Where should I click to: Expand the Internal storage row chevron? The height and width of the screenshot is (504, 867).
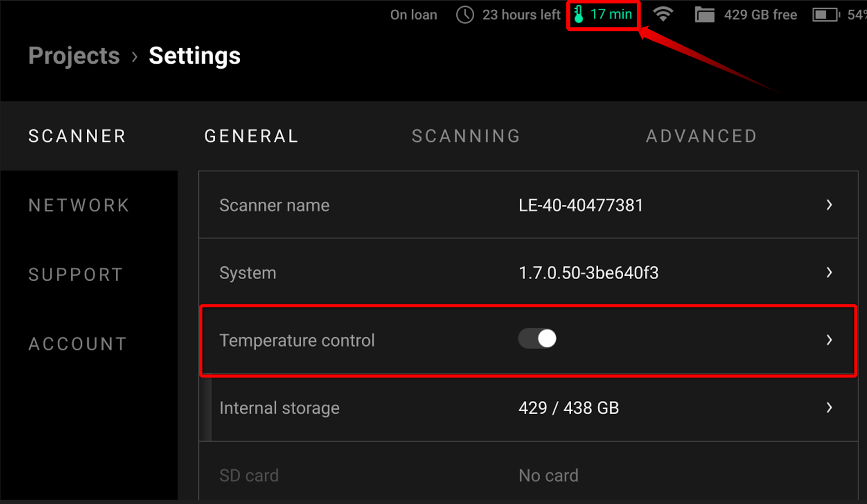829,408
